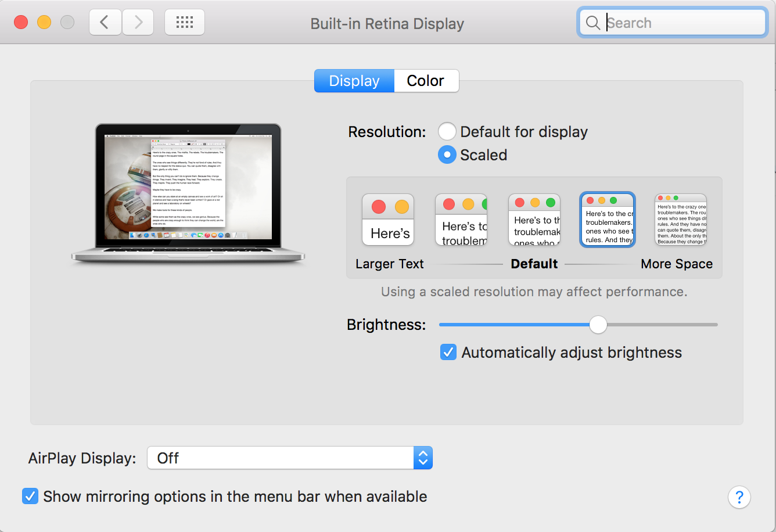Click in the Search field
Image resolution: width=776 pixels, height=532 pixels.
673,23
